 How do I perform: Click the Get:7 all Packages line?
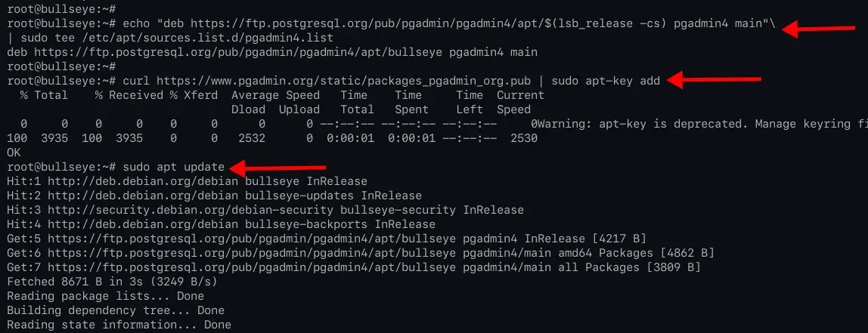(354, 268)
